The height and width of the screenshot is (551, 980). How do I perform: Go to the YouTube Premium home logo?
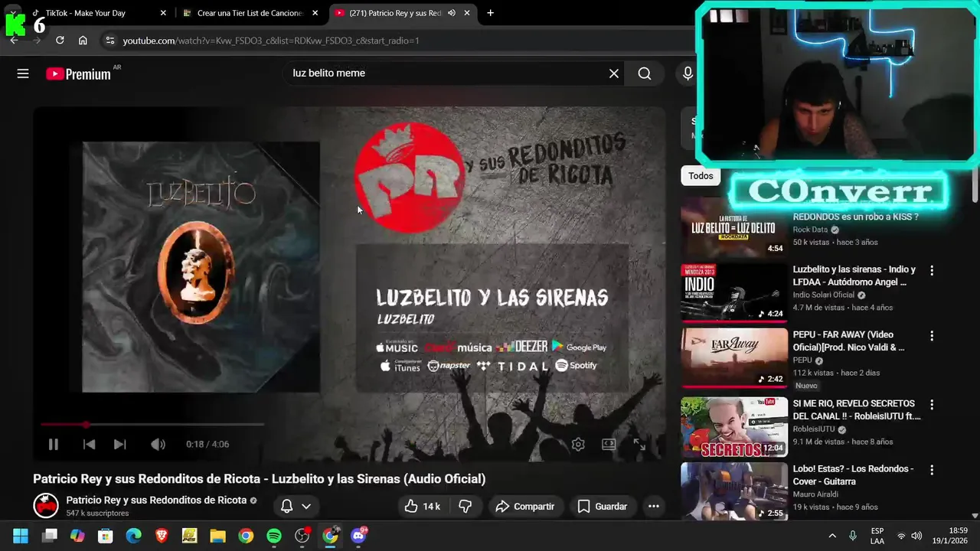point(78,73)
